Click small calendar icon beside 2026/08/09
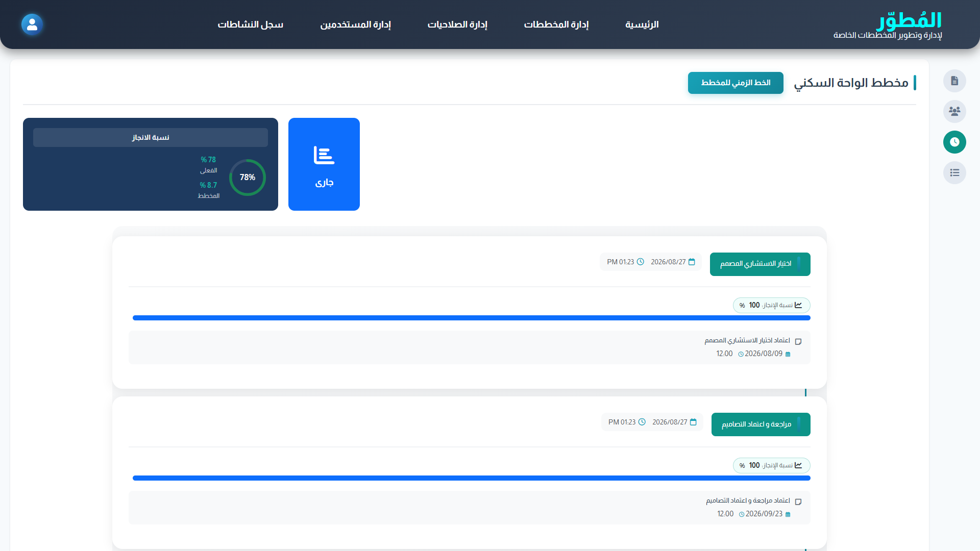 click(x=788, y=354)
